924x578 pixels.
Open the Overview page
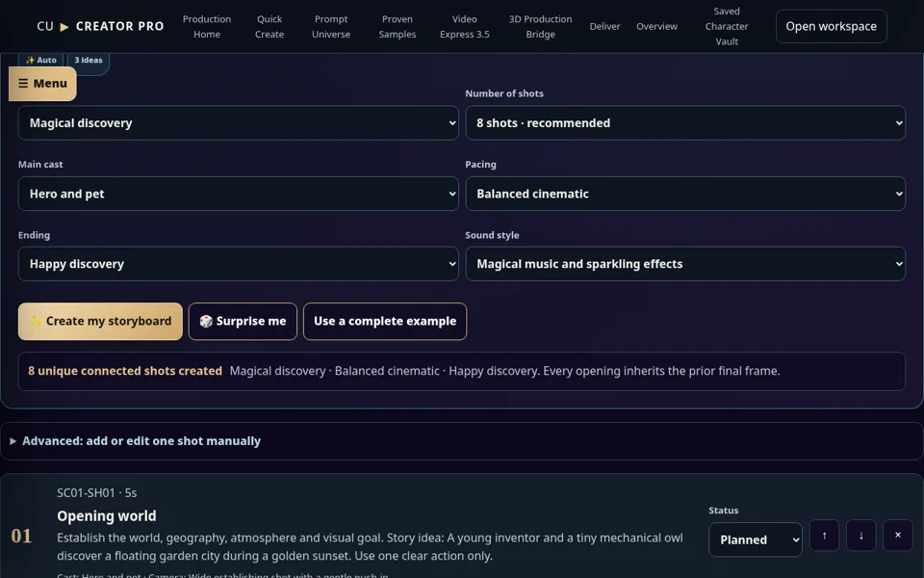pyautogui.click(x=656, y=27)
